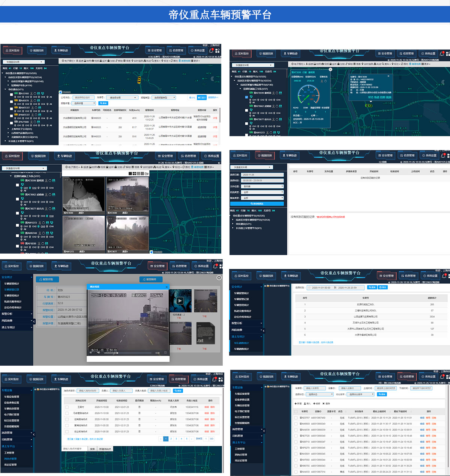The image size is (450, 476).
Task: Close the 播放视频 dialog with its X
Action: pos(166,287)
